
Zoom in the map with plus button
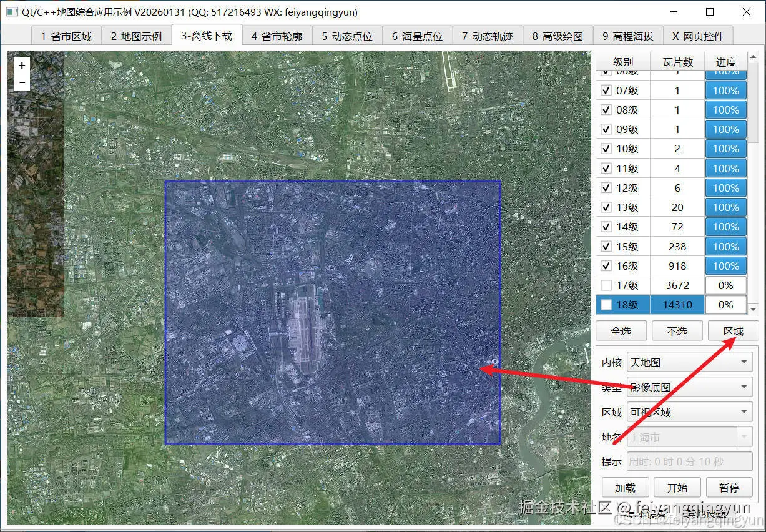coord(22,66)
